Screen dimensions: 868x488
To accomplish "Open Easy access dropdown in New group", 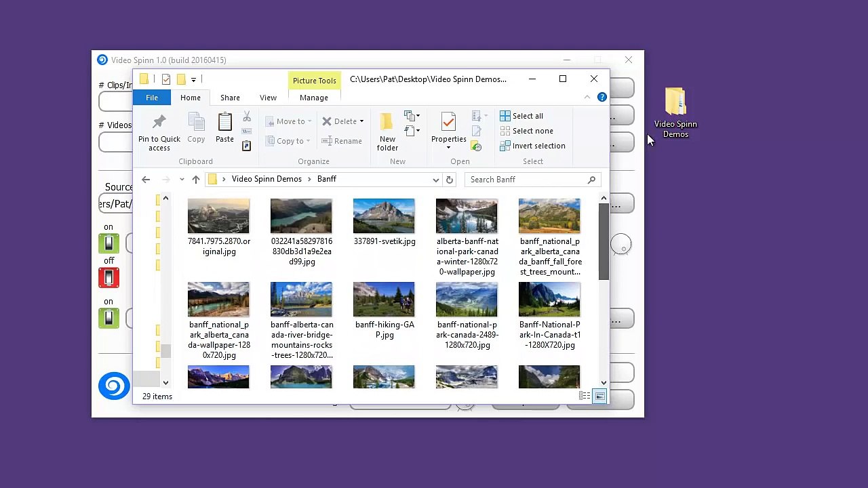I will tap(412, 131).
